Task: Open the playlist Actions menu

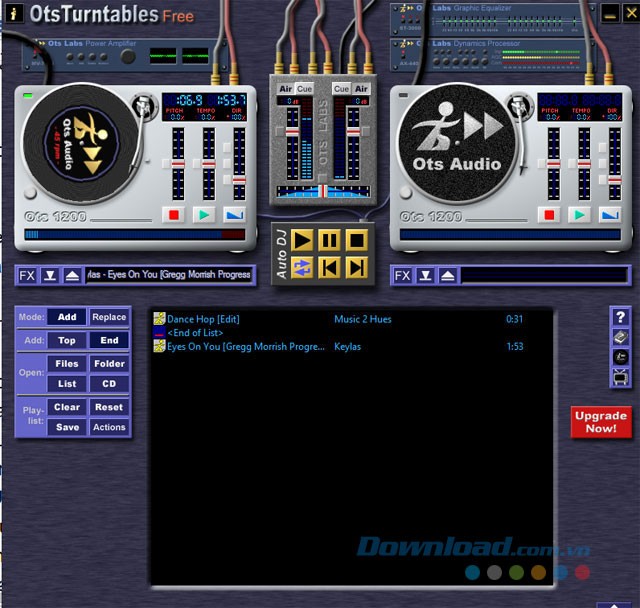Action: coord(109,427)
